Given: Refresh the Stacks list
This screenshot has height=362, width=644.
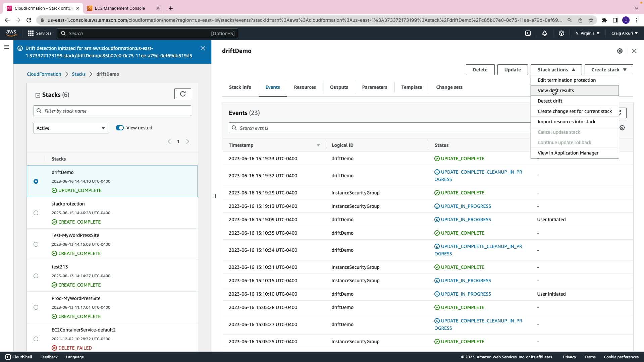Looking at the screenshot, I should tap(183, 94).
